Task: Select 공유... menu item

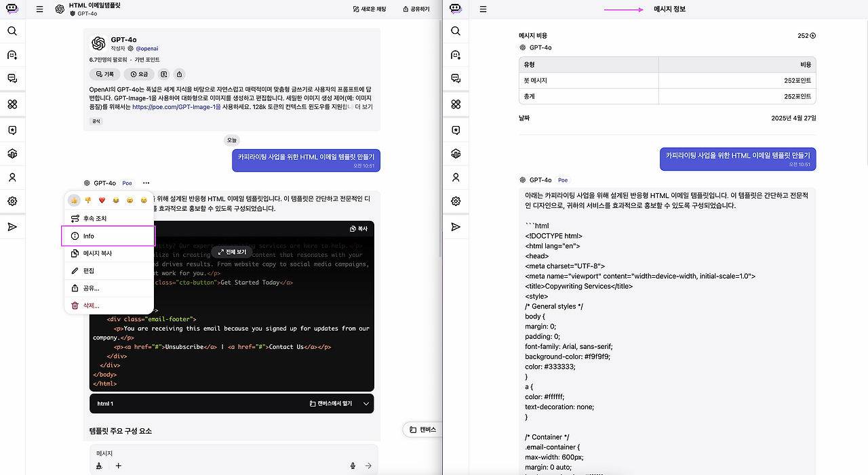Action: (x=109, y=288)
